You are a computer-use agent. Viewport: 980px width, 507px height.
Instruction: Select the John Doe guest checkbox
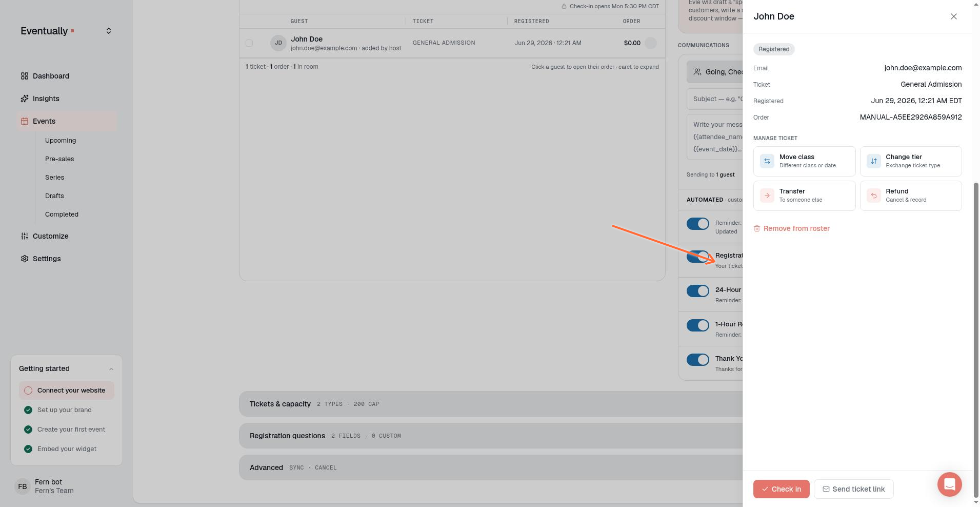click(x=249, y=43)
